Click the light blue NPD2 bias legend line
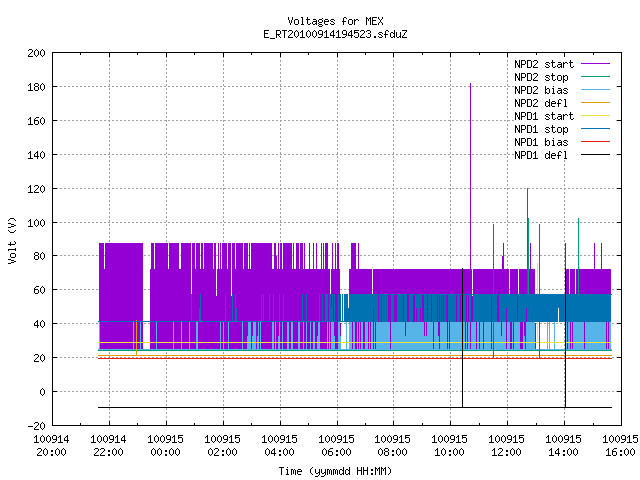Viewport: 640px width, 480px height. tap(596, 90)
